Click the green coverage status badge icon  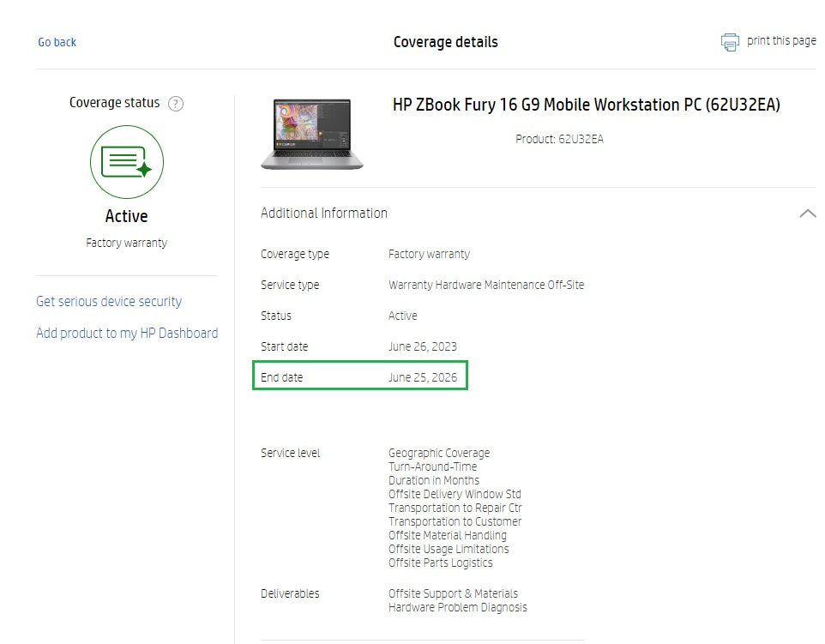[x=127, y=162]
